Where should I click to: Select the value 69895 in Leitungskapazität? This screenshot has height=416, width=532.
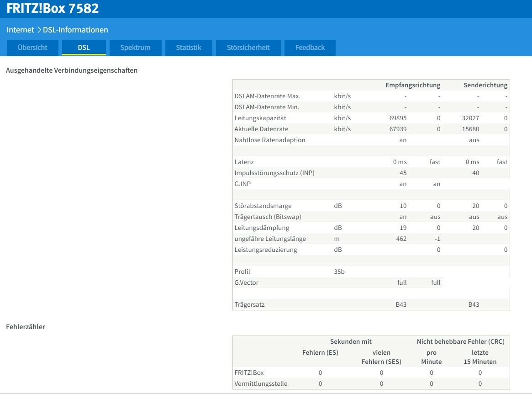tap(398, 118)
